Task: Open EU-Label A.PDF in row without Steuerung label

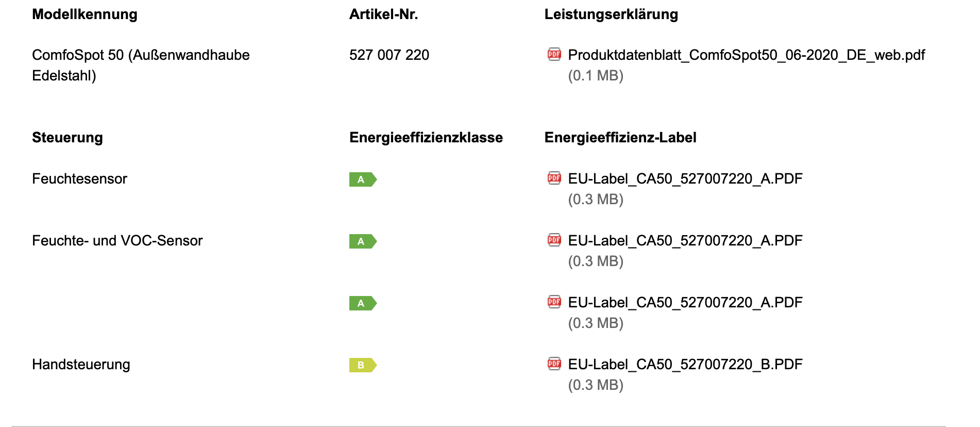Action: tap(685, 303)
